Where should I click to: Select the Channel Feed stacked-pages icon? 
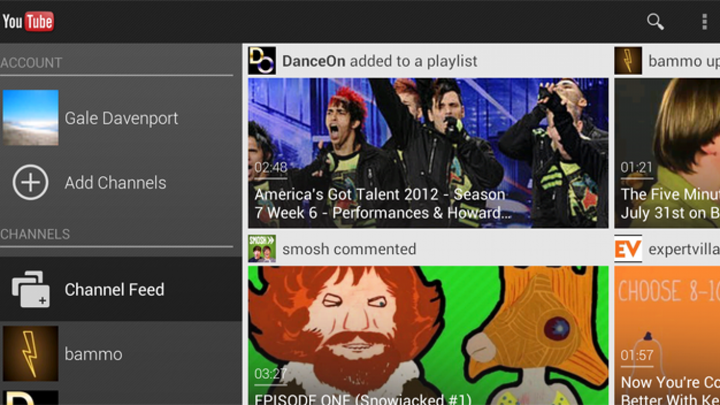tap(30, 289)
